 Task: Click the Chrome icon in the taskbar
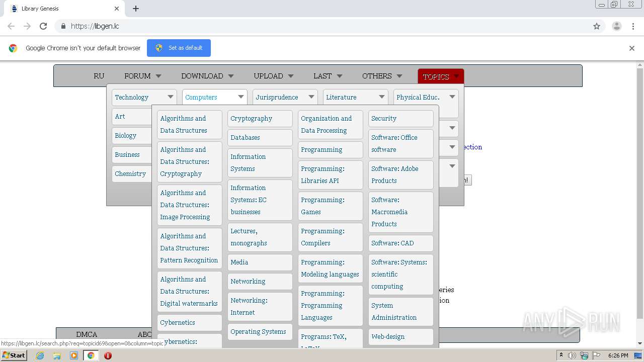91,355
